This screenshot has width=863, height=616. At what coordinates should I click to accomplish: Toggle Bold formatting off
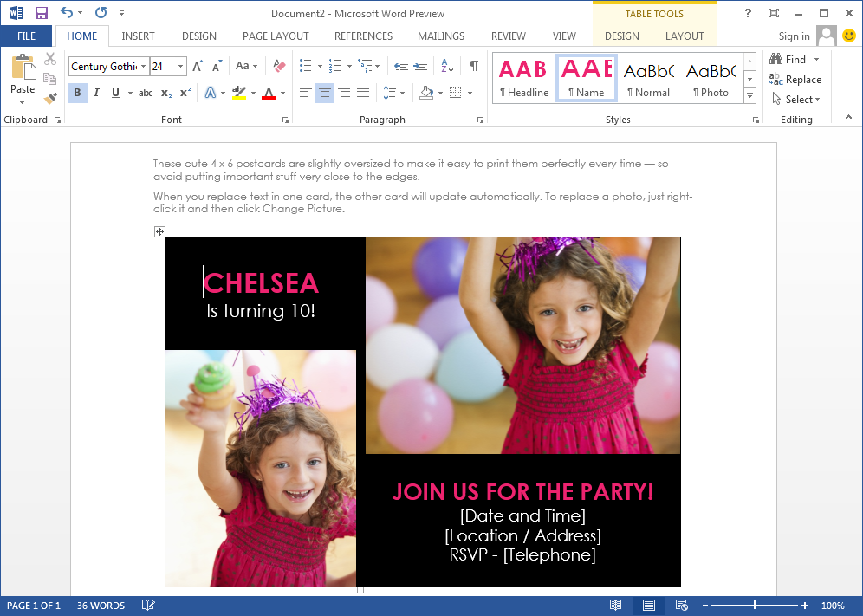pos(77,92)
